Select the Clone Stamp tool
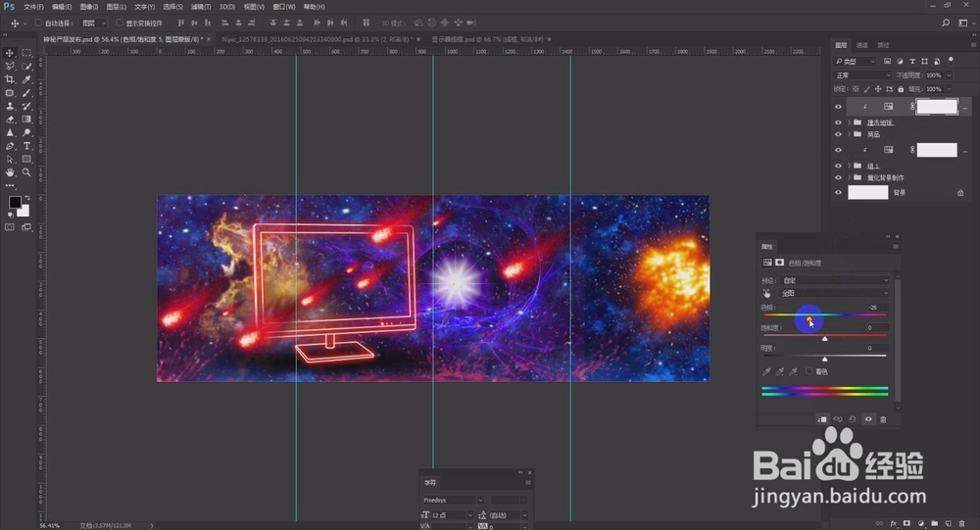The image size is (980, 530). (10, 106)
